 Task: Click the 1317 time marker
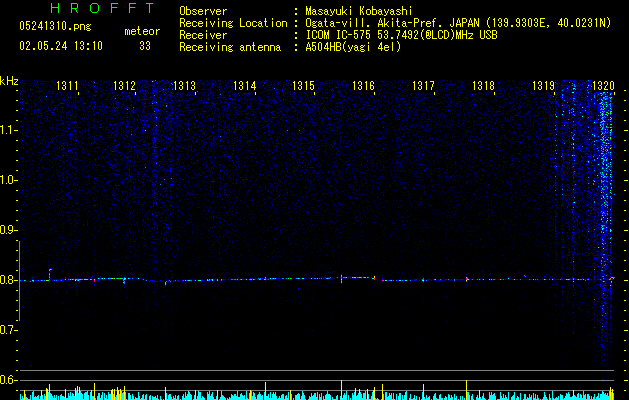(424, 86)
